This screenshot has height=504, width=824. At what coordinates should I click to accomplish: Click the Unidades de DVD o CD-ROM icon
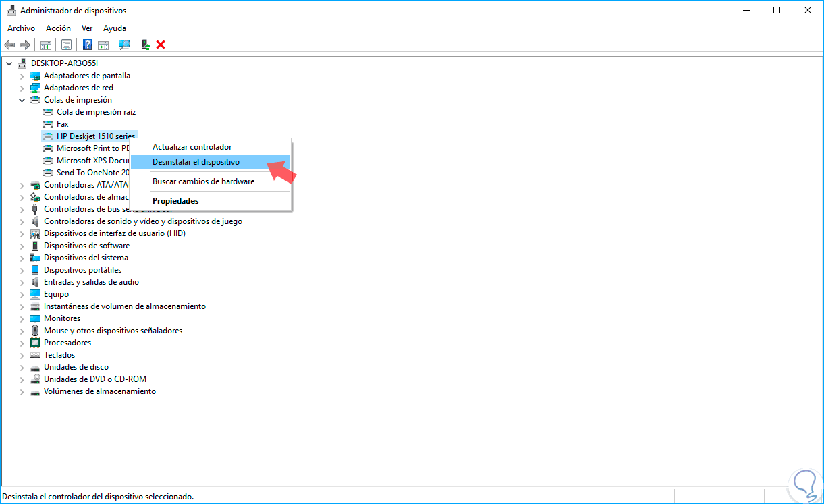point(35,379)
